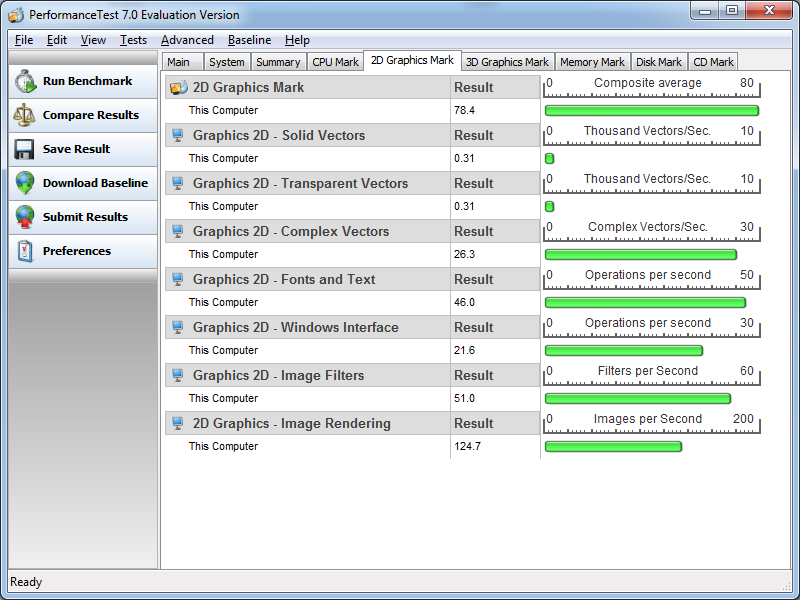
Task: Open the Baseline menu
Action: (249, 40)
